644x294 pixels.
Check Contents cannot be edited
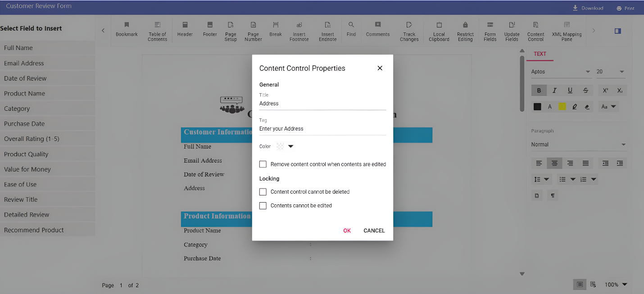click(x=263, y=206)
